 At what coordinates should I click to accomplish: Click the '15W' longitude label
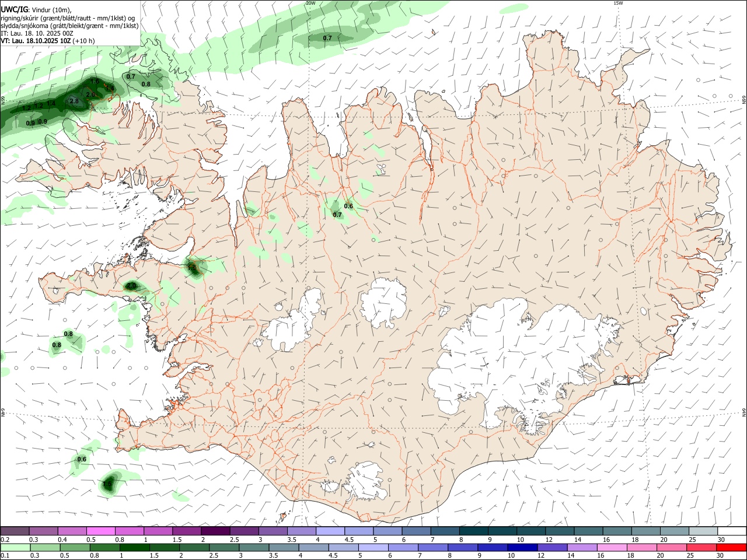pyautogui.click(x=618, y=3)
